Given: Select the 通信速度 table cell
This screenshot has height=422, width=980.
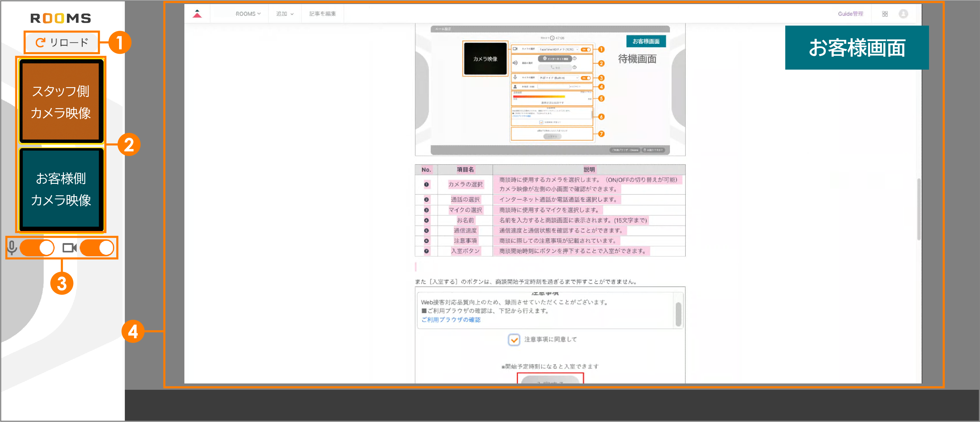Looking at the screenshot, I should [x=465, y=230].
